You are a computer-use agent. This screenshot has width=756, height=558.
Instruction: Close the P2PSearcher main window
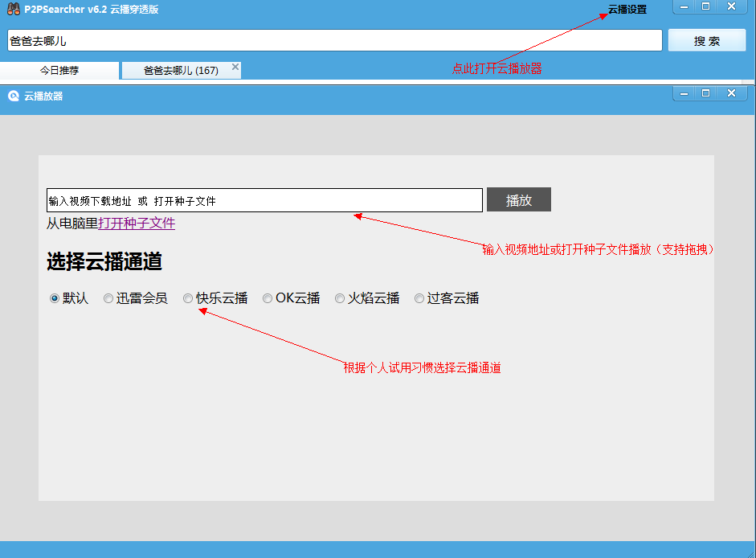[730, 6]
